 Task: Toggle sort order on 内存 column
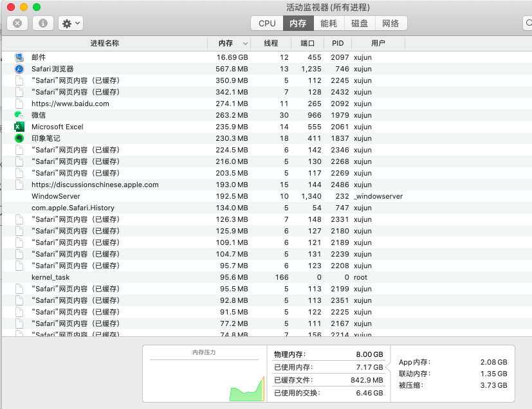229,43
